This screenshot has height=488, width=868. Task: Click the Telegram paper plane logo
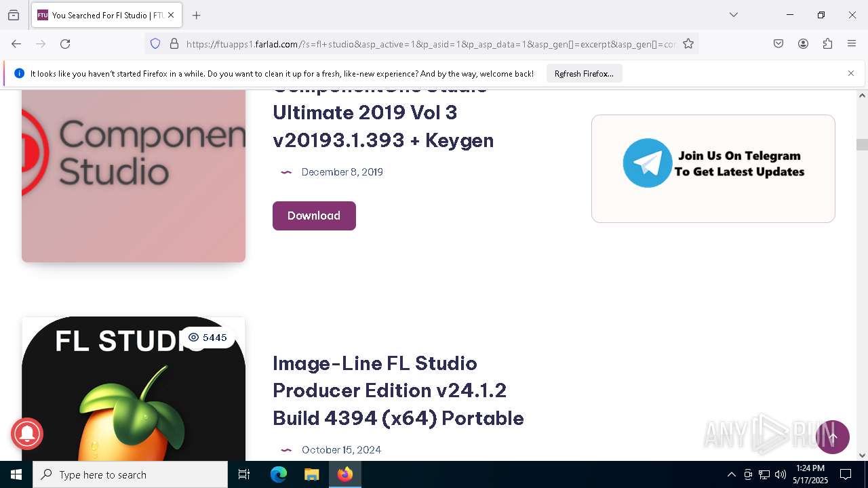pyautogui.click(x=648, y=163)
